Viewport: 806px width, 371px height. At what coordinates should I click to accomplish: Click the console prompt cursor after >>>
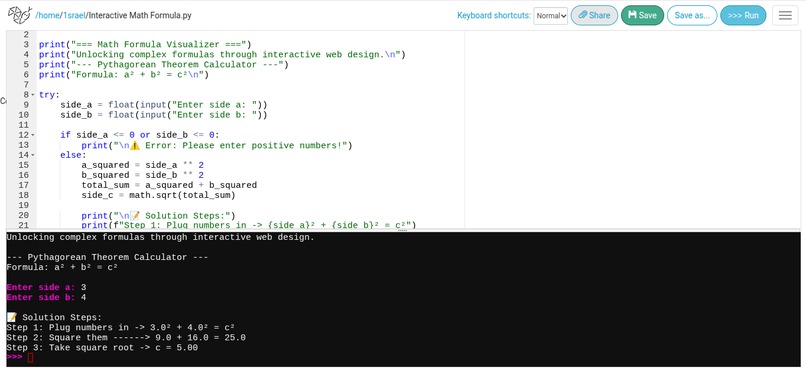30,358
